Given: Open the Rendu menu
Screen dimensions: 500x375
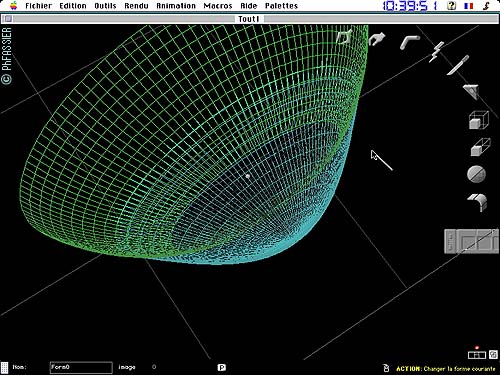Looking at the screenshot, I should point(136,6).
